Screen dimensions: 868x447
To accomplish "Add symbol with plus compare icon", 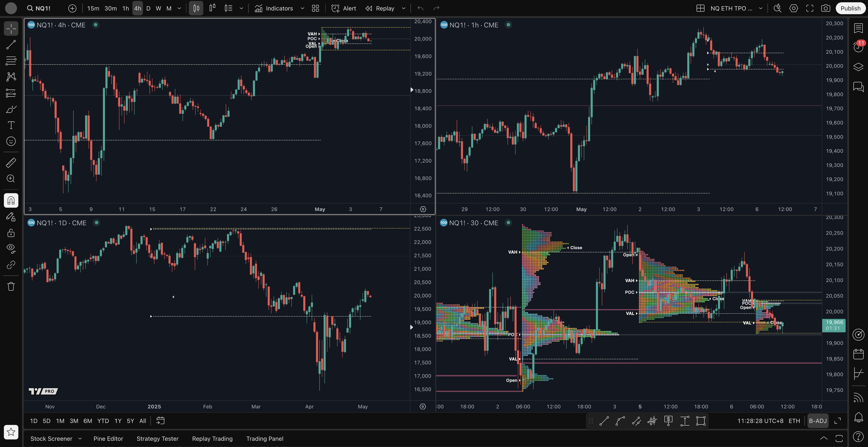I will 72,8.
